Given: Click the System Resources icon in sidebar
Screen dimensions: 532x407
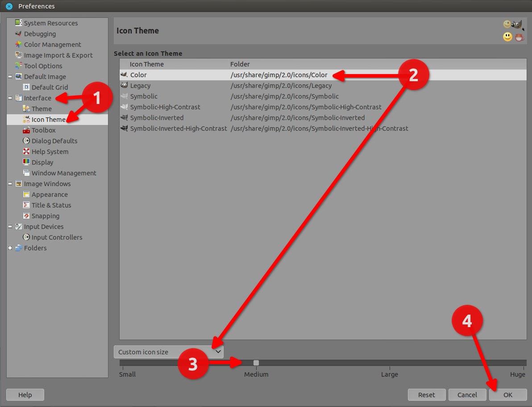Looking at the screenshot, I should point(19,23).
